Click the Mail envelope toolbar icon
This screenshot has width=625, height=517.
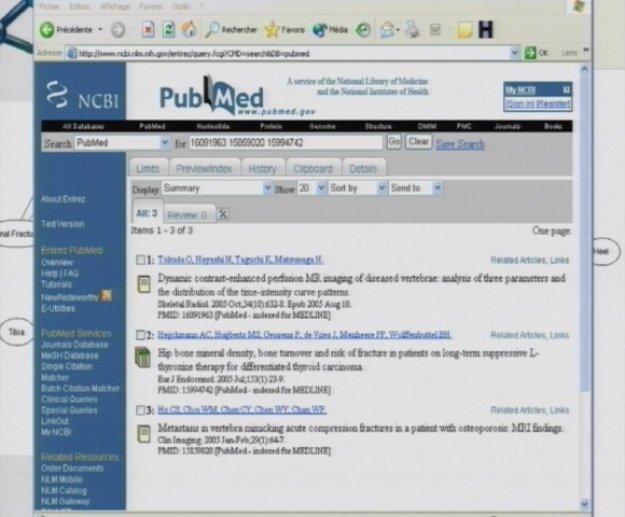[x=386, y=30]
